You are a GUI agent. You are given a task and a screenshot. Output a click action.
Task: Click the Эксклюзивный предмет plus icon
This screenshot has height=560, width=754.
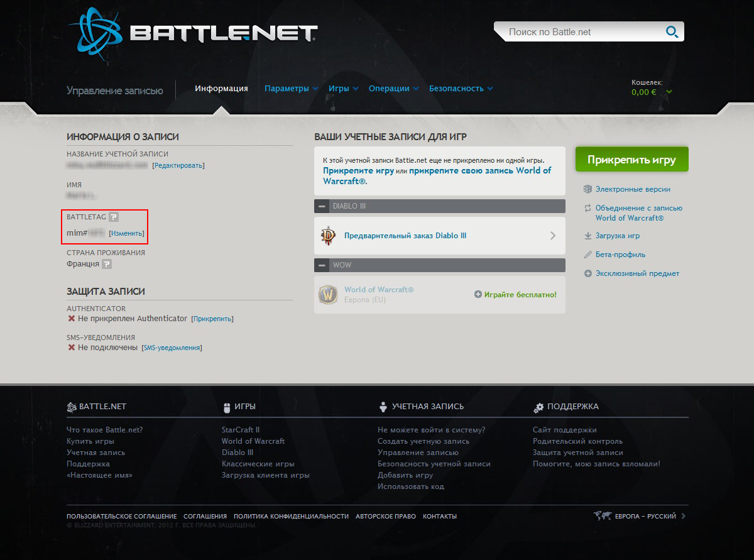point(587,273)
